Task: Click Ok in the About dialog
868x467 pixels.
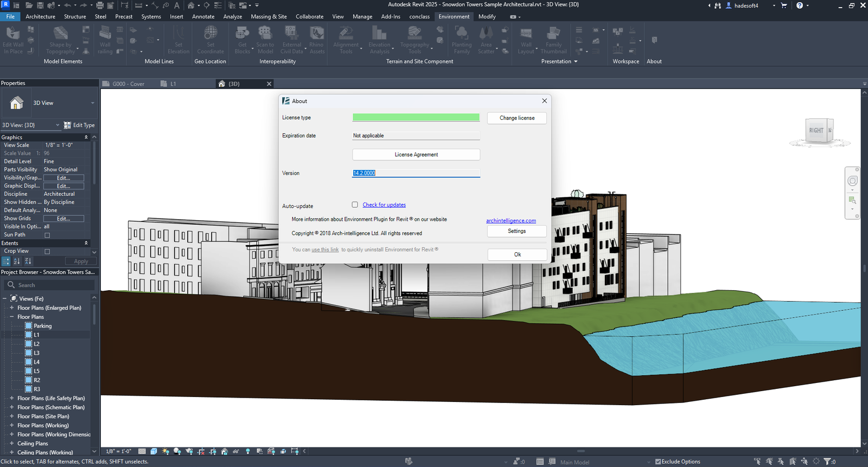Action: point(518,254)
